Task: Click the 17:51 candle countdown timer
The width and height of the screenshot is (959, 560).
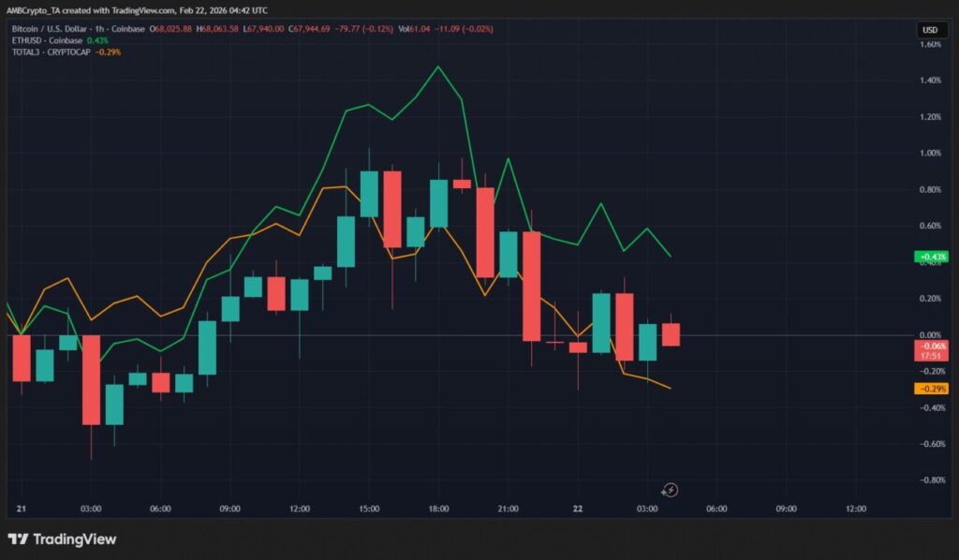Action: point(932,357)
